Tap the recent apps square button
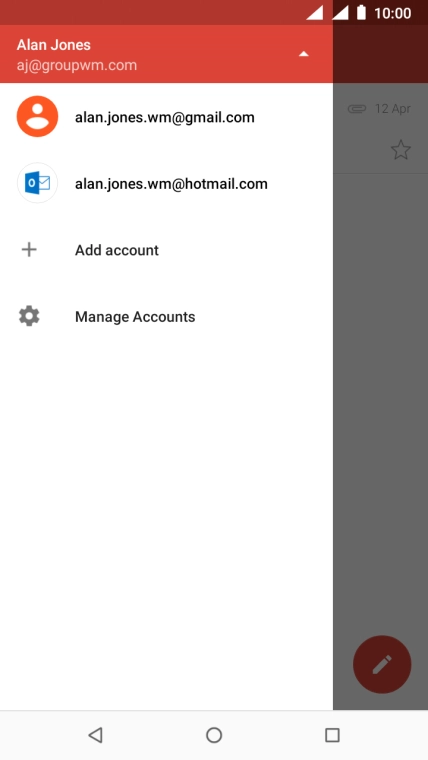This screenshot has width=428, height=760. tap(332, 735)
